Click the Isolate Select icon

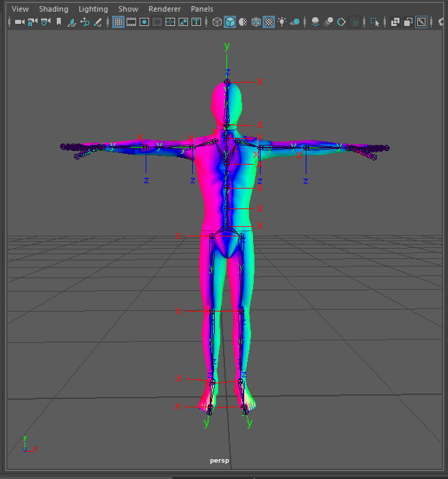(375, 22)
